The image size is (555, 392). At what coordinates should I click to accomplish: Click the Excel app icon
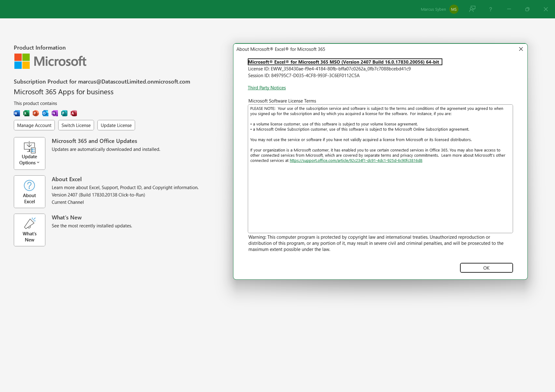point(26,113)
